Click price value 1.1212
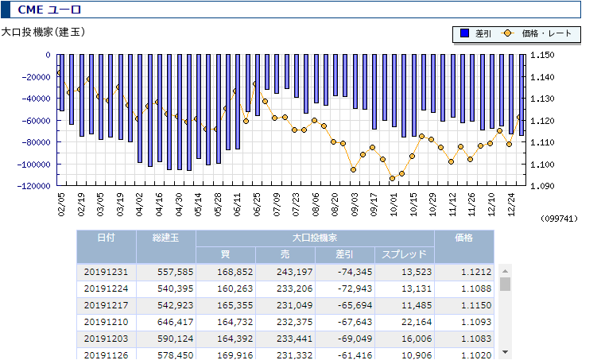This screenshot has height=364, width=601. [476, 272]
